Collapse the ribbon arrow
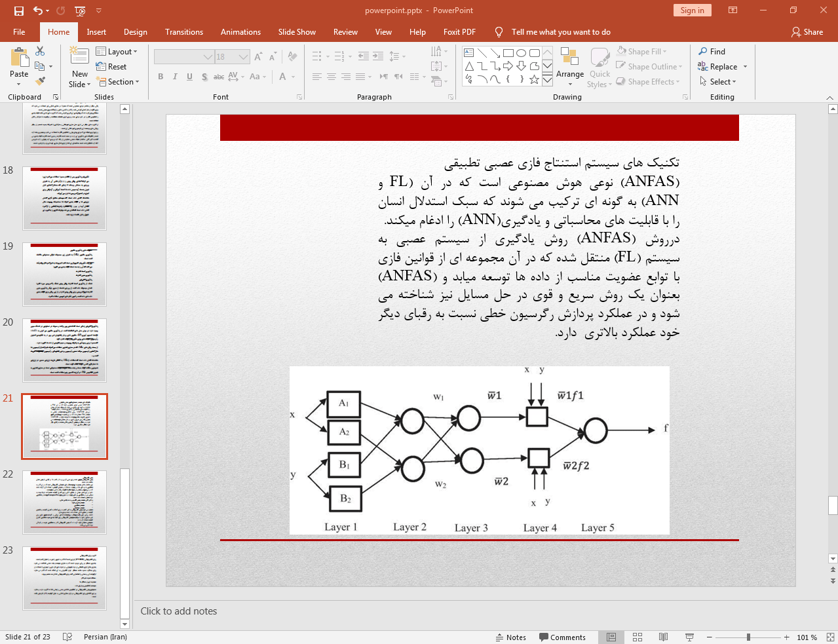 click(x=829, y=97)
